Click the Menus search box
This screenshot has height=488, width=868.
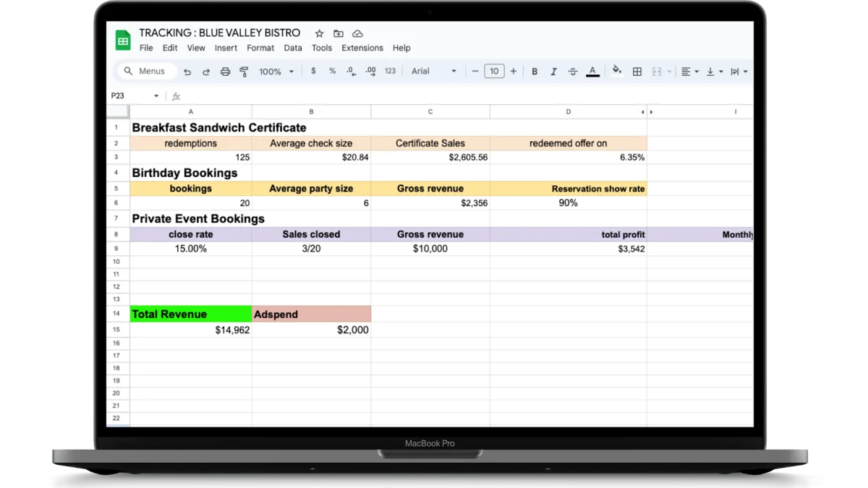147,71
